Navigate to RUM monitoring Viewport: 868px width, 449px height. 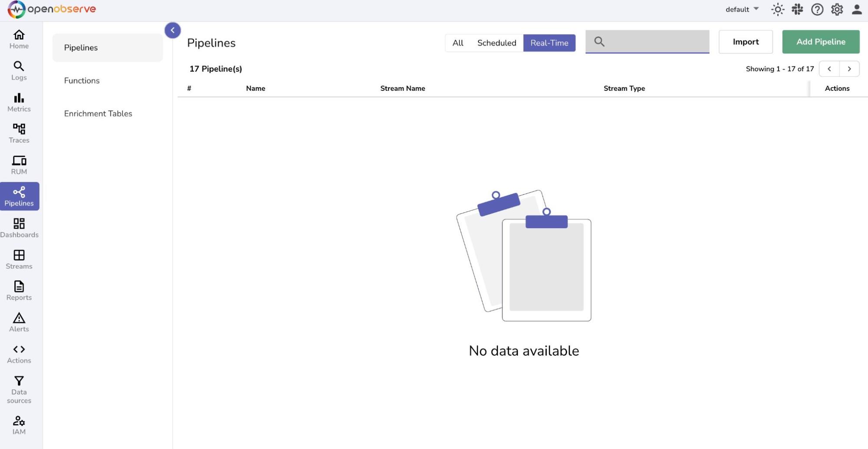(19, 165)
